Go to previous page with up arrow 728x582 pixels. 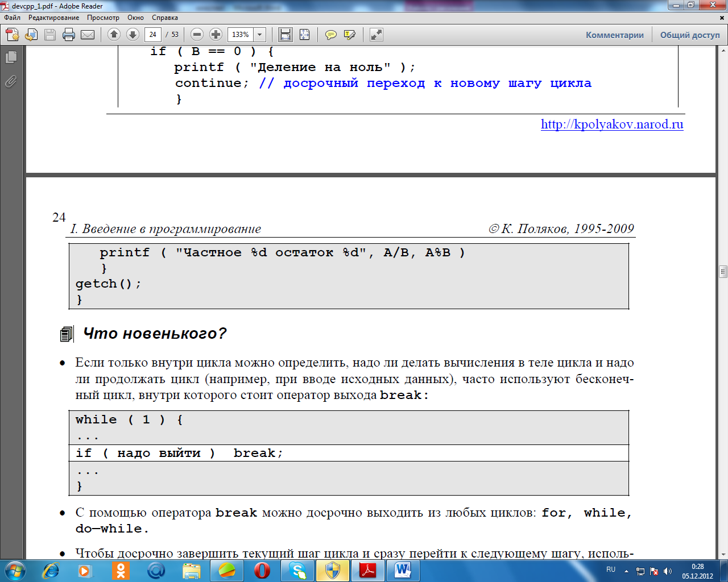click(x=114, y=35)
